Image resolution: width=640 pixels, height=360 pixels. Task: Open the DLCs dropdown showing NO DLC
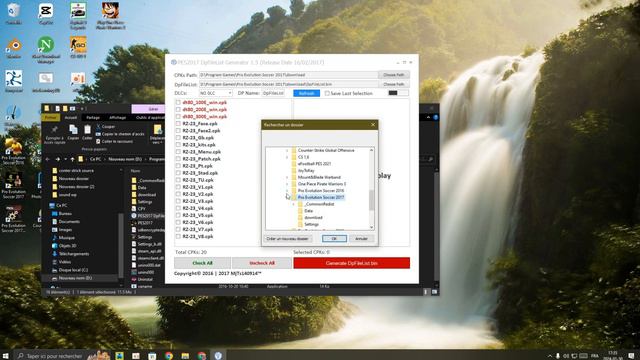(x=216, y=93)
